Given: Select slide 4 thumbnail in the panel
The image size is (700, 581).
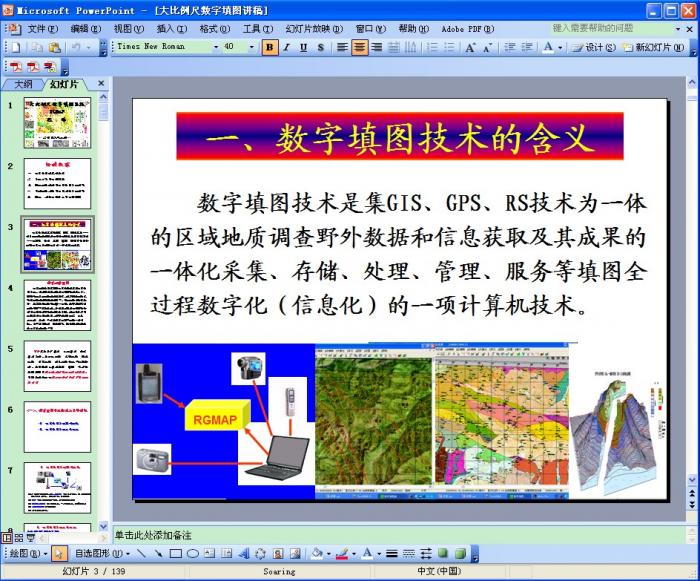Looking at the screenshot, I should point(57,305).
